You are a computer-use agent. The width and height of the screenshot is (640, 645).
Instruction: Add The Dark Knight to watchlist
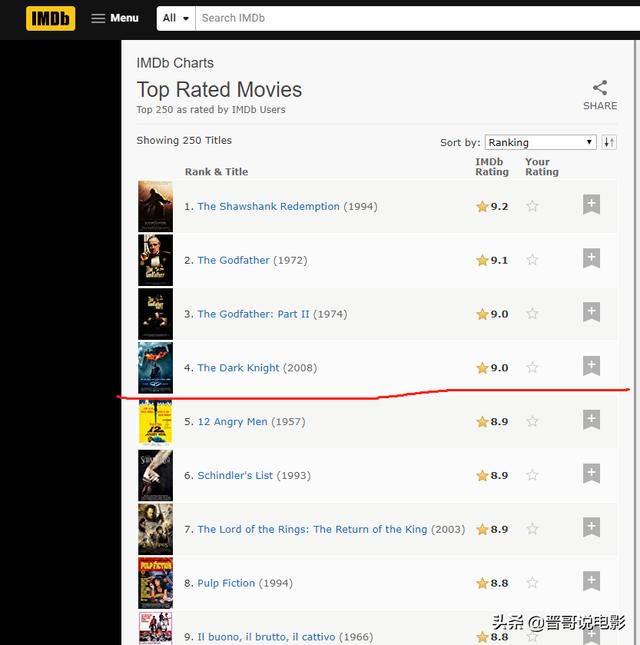pyautogui.click(x=591, y=366)
